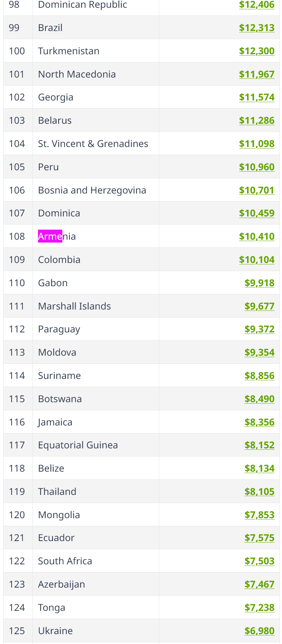This screenshot has height=644, width=282.
Task: Open Belarus's $11,286 link
Action: 257,121
